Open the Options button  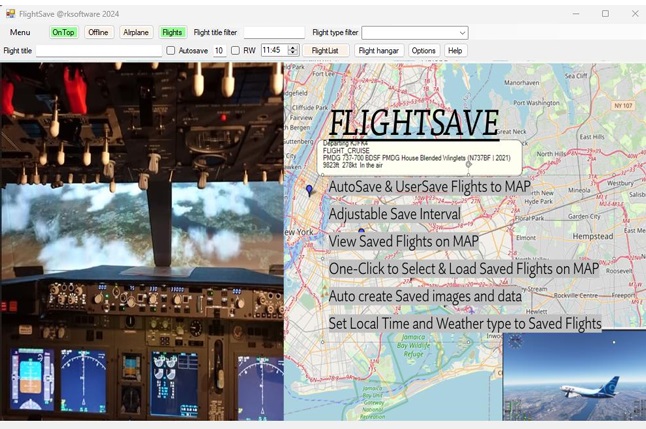[424, 50]
